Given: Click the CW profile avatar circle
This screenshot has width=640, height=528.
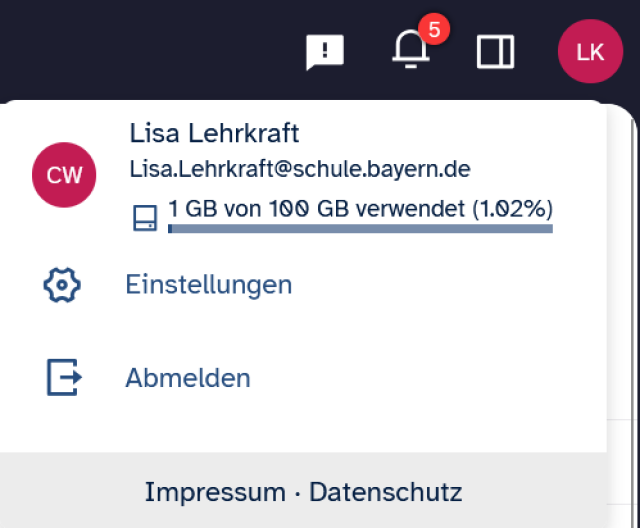Looking at the screenshot, I should pyautogui.click(x=64, y=175).
